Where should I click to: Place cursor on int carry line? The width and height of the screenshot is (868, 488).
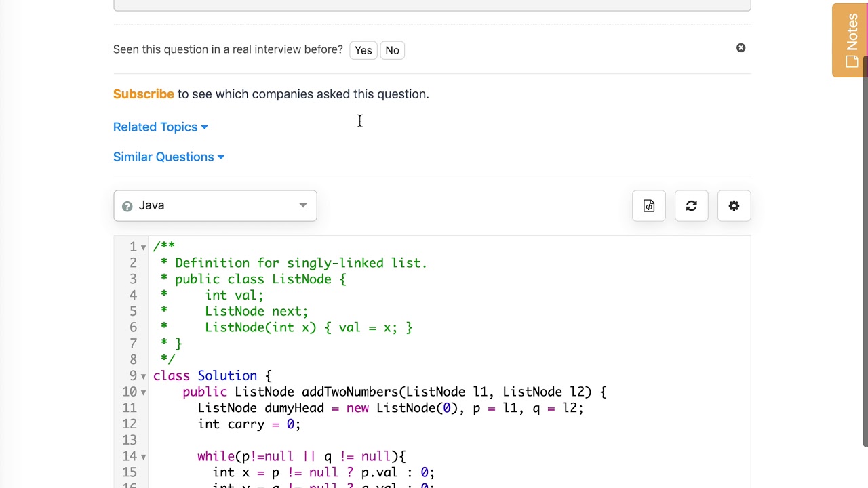[x=249, y=424]
